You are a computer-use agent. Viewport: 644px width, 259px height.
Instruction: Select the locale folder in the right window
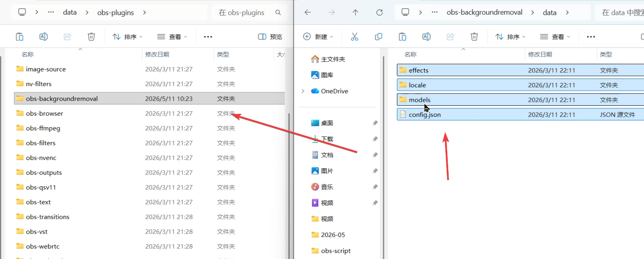(x=520, y=85)
